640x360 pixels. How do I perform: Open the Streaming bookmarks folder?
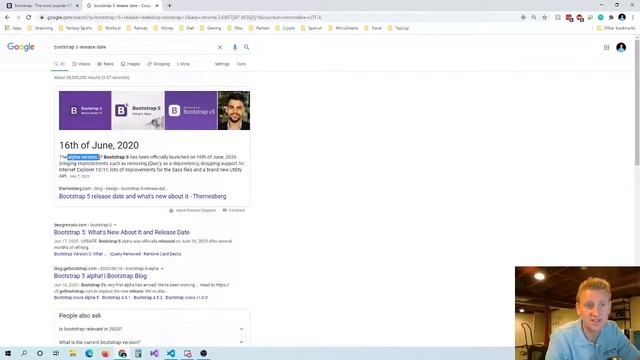click(x=40, y=28)
